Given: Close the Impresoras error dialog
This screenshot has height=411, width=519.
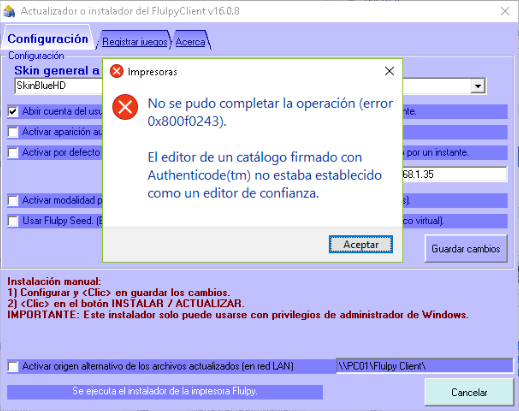Looking at the screenshot, I should pos(389,71).
